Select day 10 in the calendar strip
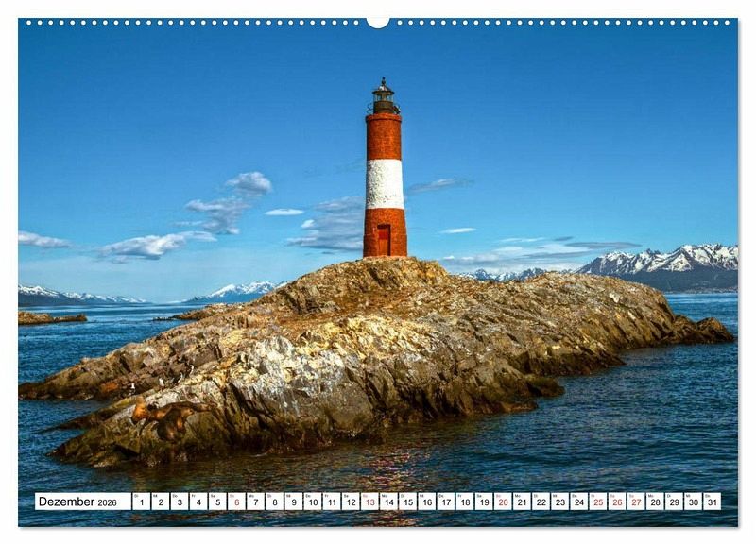Viewport: 756px width, 545px height. click(x=313, y=502)
